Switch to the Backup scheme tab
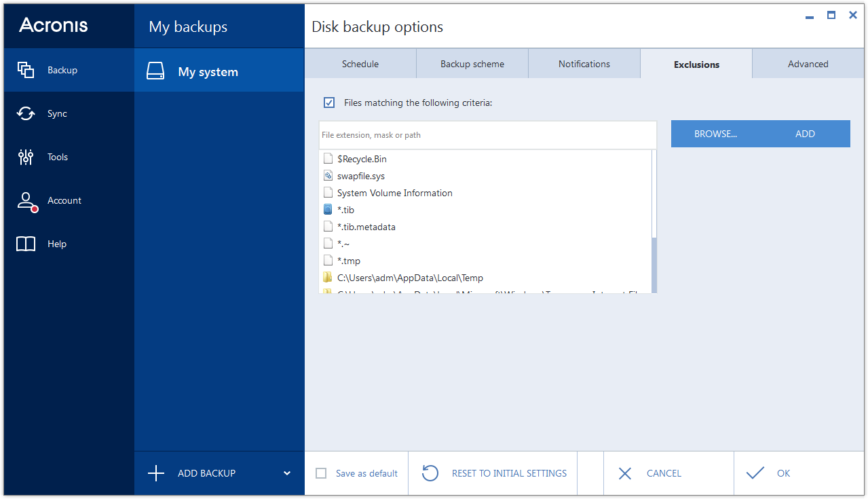 [x=472, y=64]
